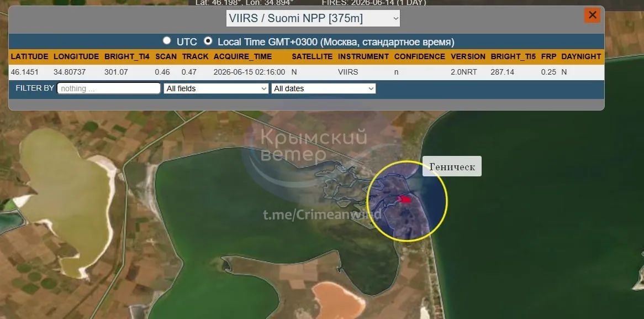Close the fire data panel
Screen dimensions: 644x319
point(592,15)
